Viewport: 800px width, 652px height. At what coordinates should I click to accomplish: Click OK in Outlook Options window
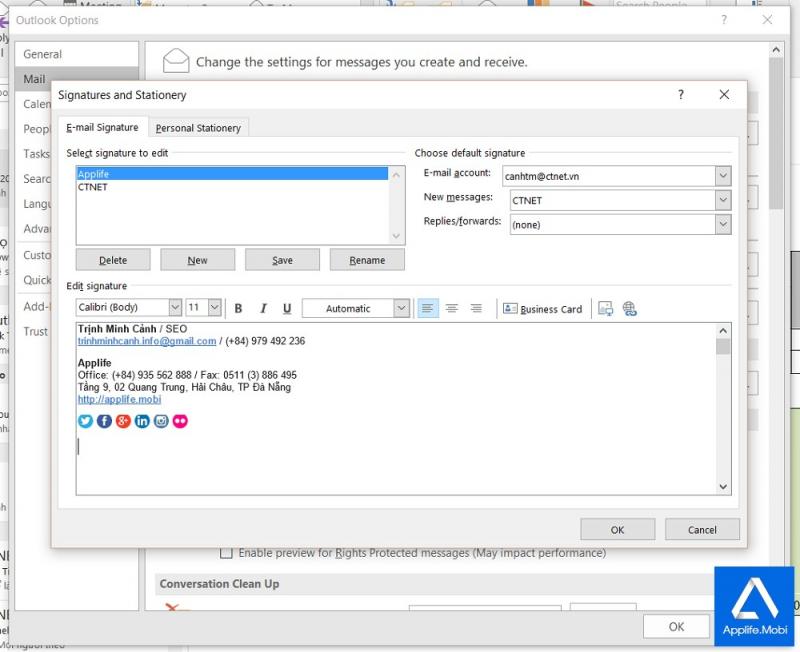(676, 626)
